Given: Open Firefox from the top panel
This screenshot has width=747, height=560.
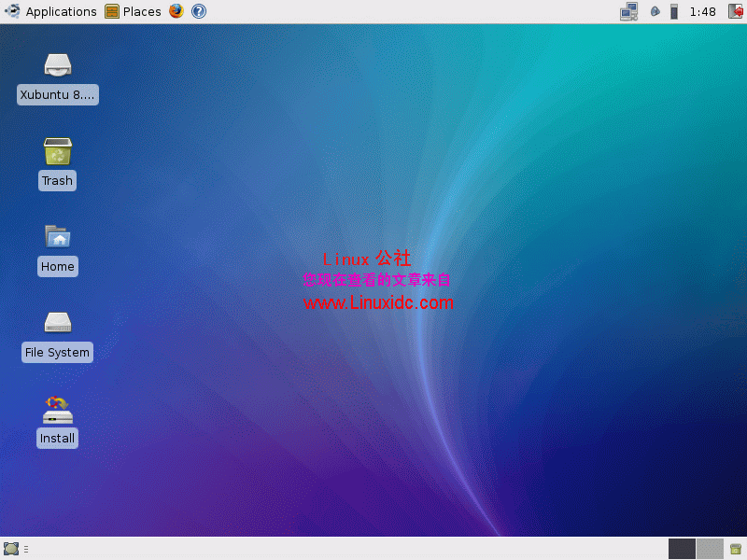Looking at the screenshot, I should (x=176, y=11).
